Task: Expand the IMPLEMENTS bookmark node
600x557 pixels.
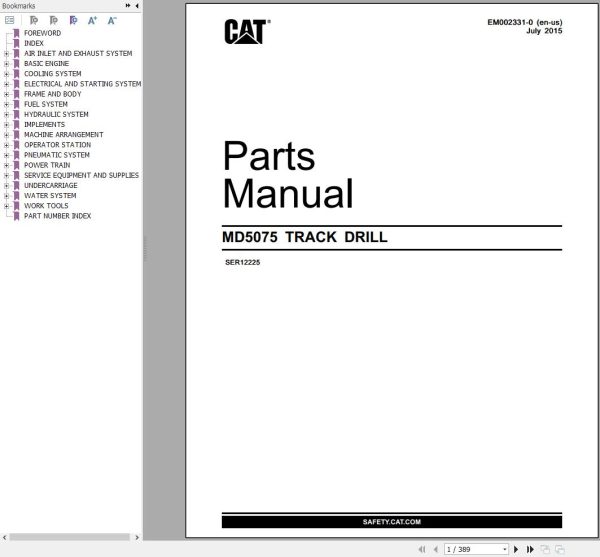Action: (x=6, y=124)
